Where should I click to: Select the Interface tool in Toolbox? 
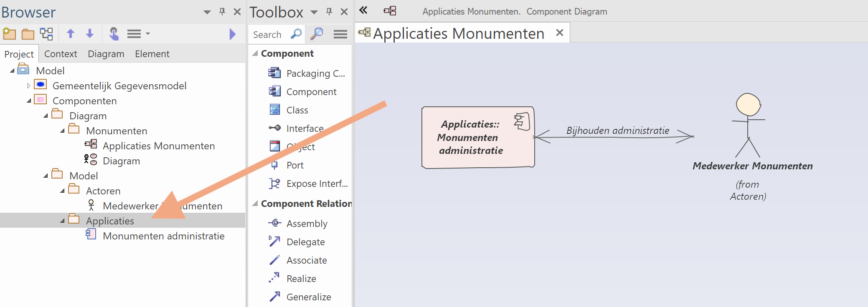coord(305,128)
